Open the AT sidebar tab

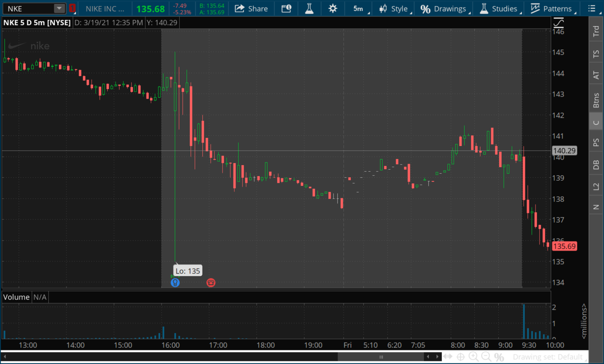tap(596, 76)
